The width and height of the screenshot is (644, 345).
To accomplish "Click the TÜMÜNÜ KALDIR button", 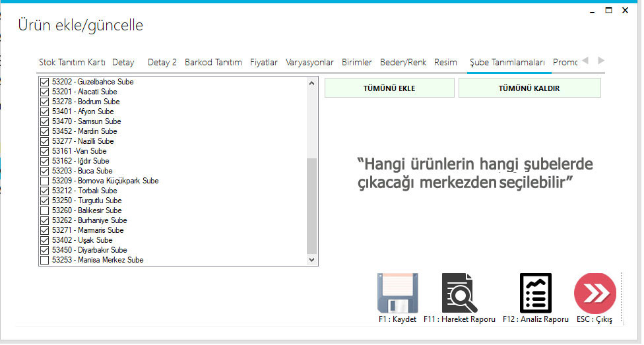I will (x=529, y=88).
